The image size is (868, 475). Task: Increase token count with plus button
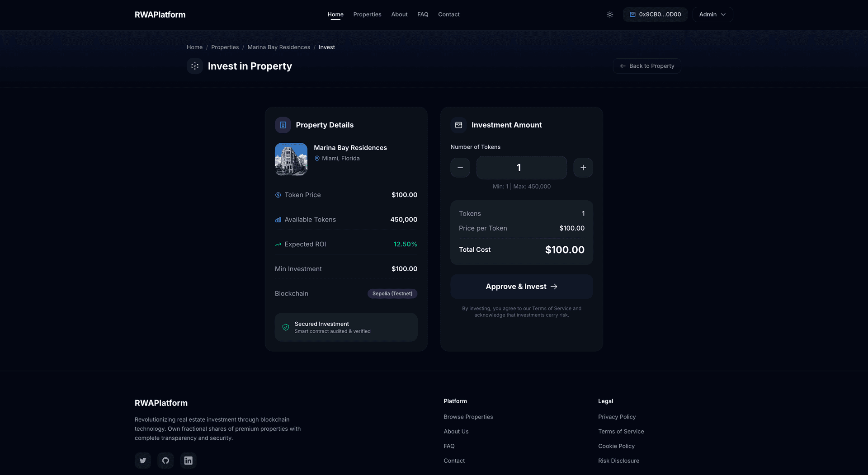point(583,168)
